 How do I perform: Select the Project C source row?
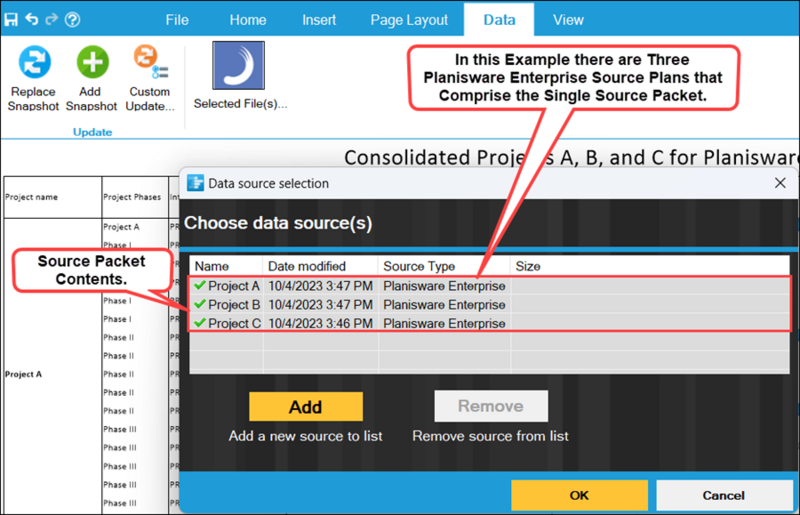click(x=490, y=323)
